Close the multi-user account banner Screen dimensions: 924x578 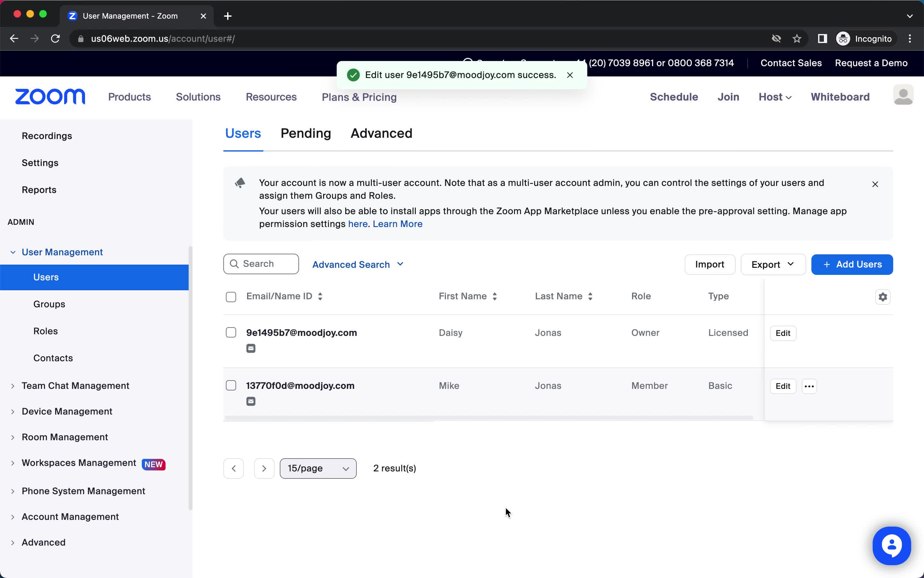(875, 184)
